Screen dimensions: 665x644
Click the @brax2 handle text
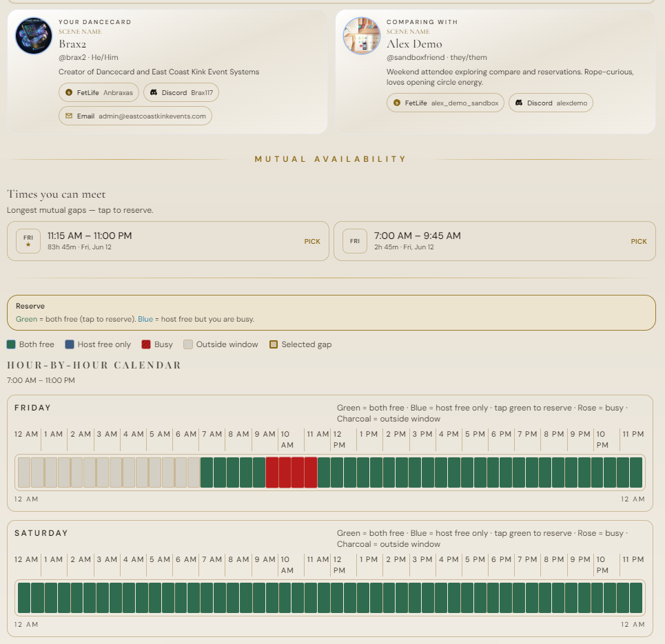click(x=72, y=57)
